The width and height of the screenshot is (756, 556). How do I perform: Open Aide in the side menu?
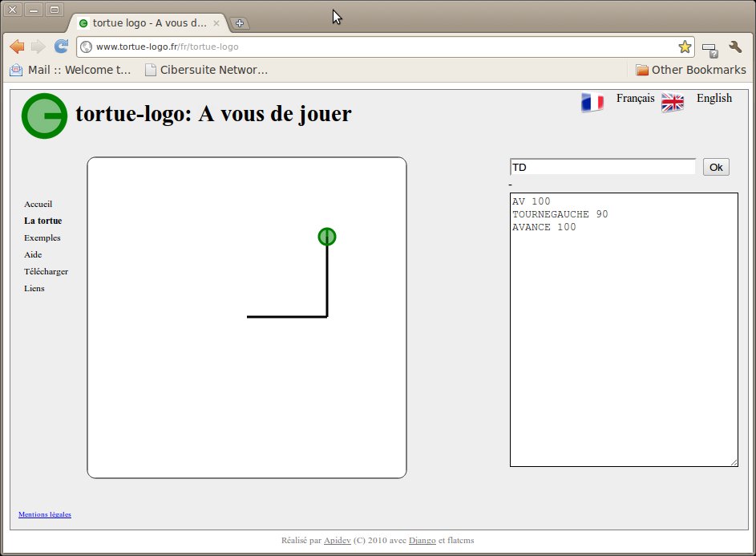[33, 254]
